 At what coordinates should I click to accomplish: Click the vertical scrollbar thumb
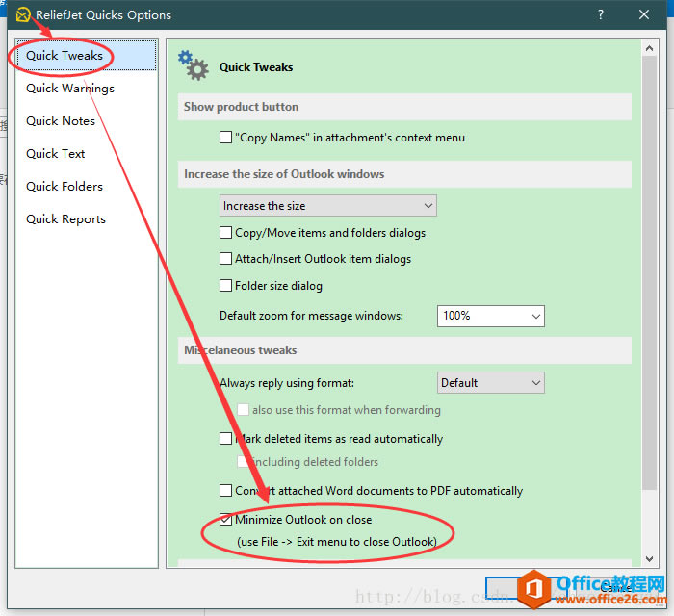650,272
